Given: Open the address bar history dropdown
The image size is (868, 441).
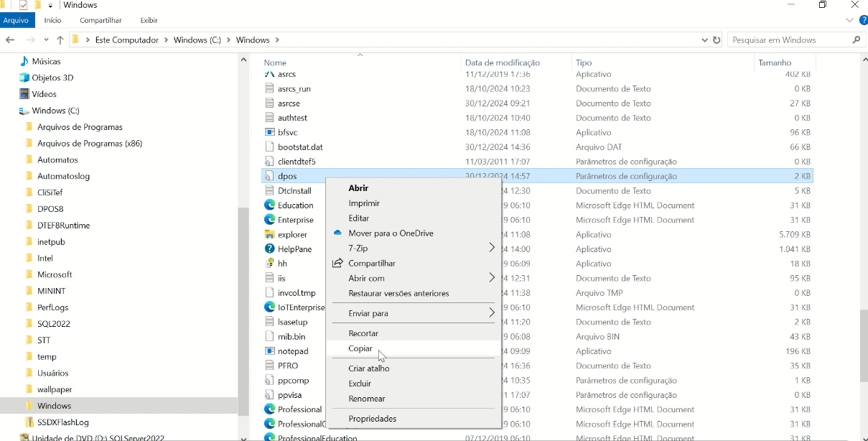Looking at the screenshot, I should (x=704, y=40).
